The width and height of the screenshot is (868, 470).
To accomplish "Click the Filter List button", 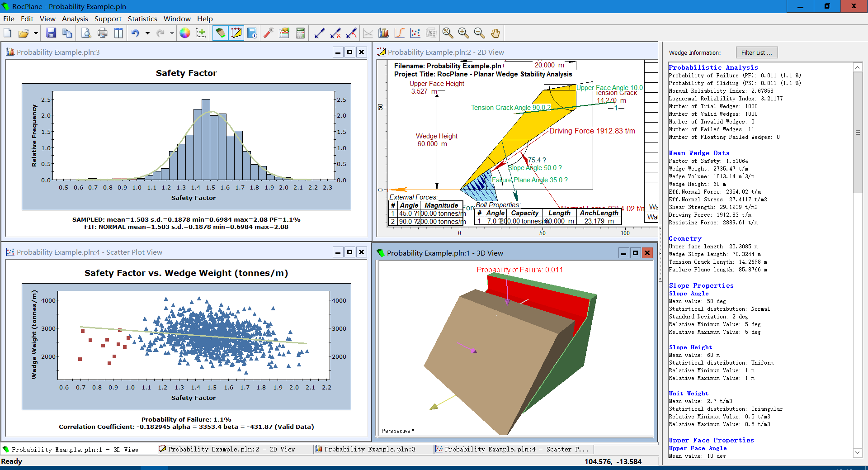I will 756,52.
